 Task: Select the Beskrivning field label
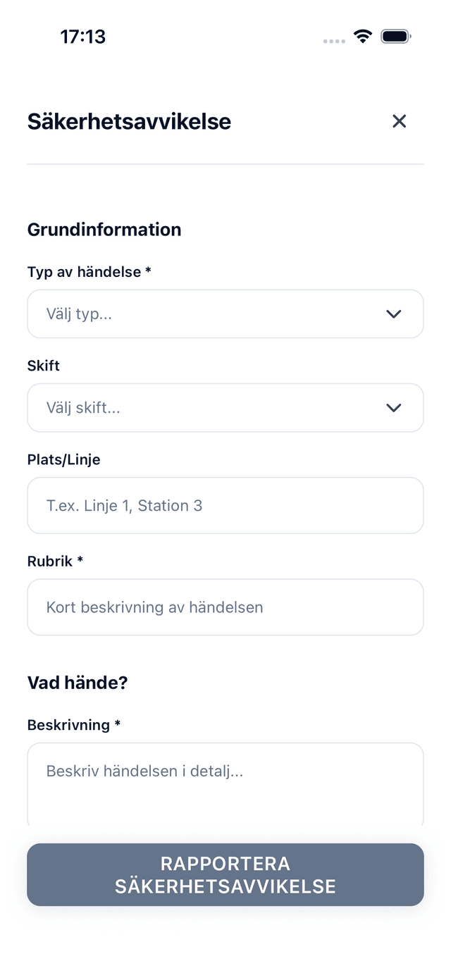(73, 725)
